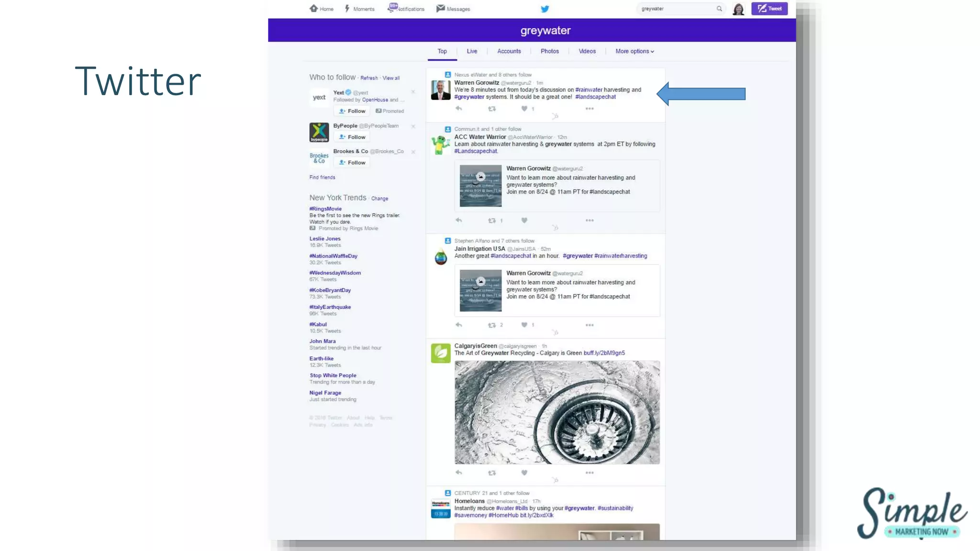
Task: Click the search magnifier icon
Action: point(719,9)
